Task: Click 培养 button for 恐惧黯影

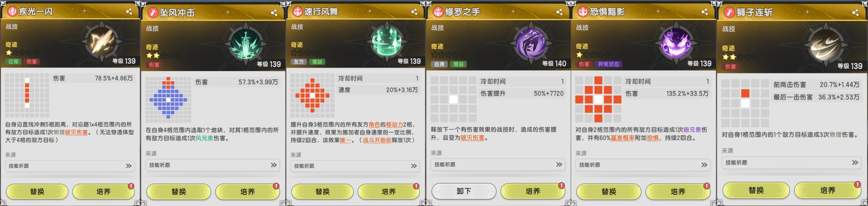Action: click(678, 191)
